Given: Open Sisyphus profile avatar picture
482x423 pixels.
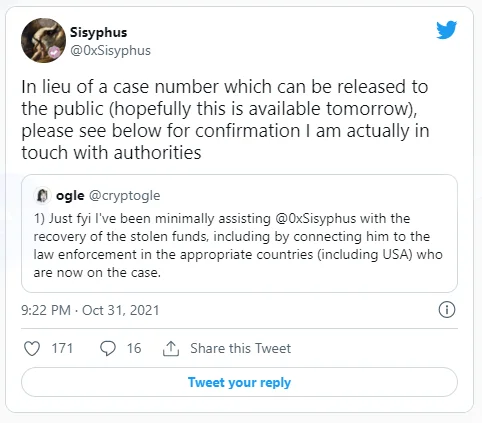Looking at the screenshot, I should 43,40.
